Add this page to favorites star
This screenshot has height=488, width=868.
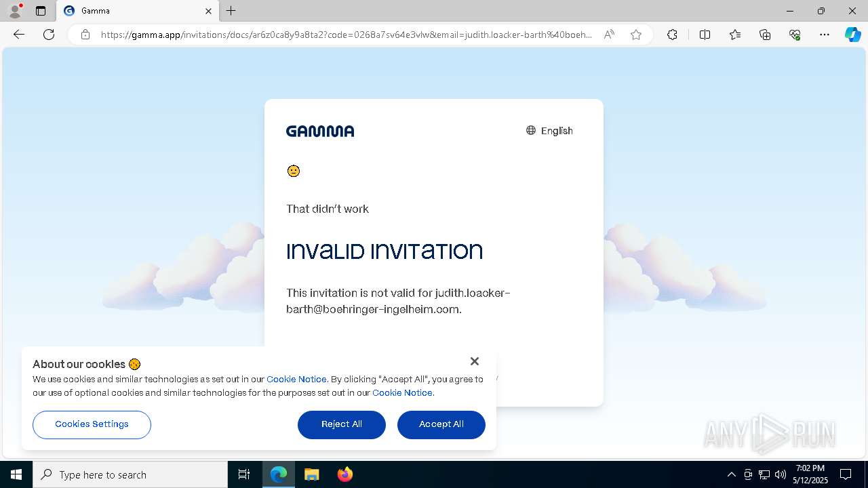[636, 35]
